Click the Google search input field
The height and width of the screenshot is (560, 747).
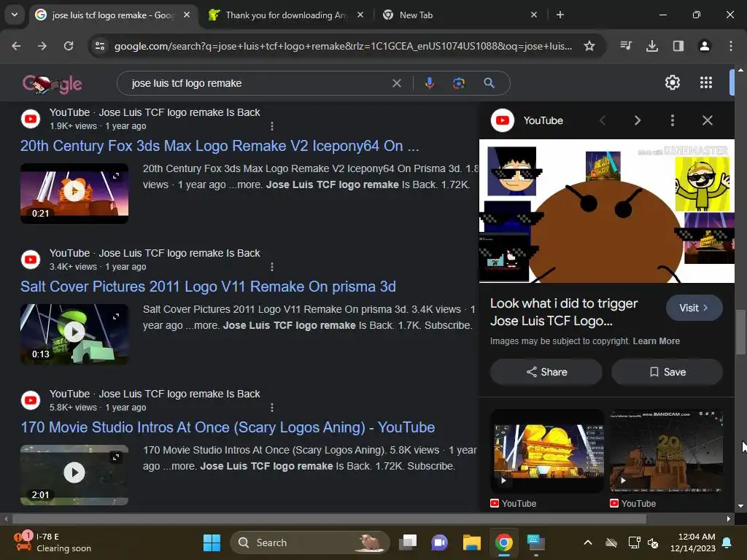[258, 83]
